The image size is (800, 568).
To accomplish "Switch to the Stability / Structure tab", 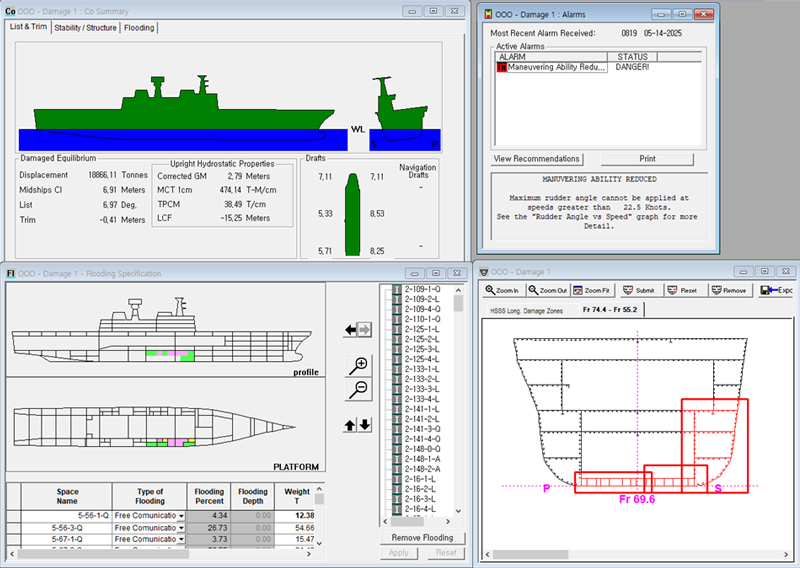I will coord(87,28).
